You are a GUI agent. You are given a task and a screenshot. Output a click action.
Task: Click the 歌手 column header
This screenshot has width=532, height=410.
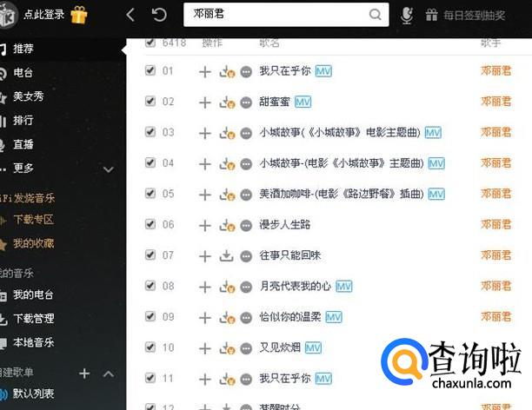click(x=490, y=43)
